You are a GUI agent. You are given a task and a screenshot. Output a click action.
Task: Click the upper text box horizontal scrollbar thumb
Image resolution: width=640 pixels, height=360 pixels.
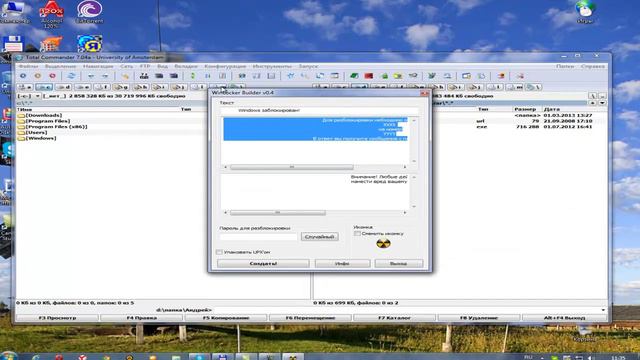(291, 167)
